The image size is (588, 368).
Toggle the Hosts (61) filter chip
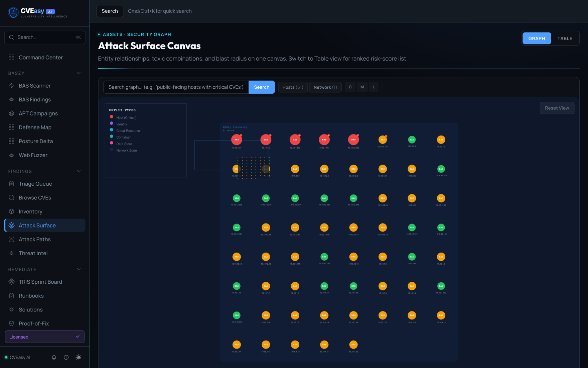[x=293, y=87]
